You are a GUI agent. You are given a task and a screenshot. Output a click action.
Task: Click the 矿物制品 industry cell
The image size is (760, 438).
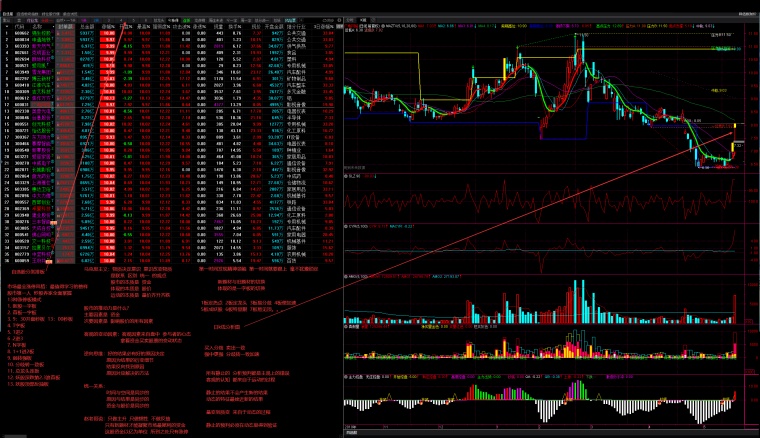[x=296, y=78]
